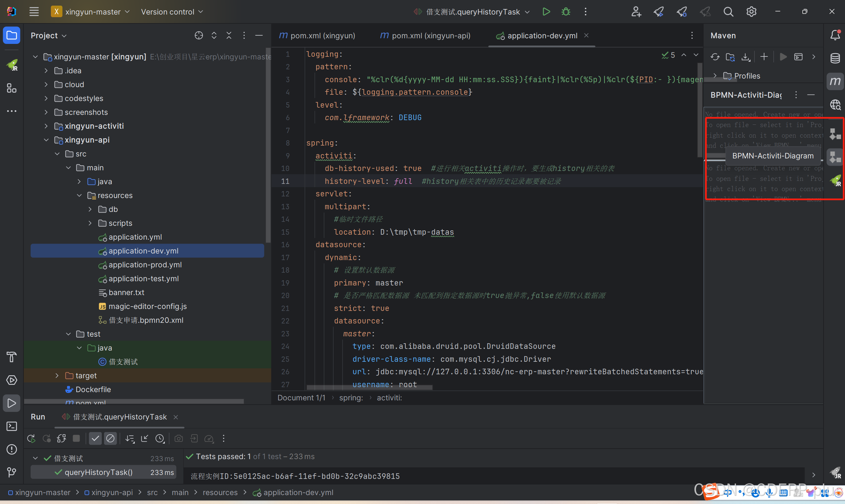
Task: Click Select Opened File crosshair icon
Action: (199, 36)
